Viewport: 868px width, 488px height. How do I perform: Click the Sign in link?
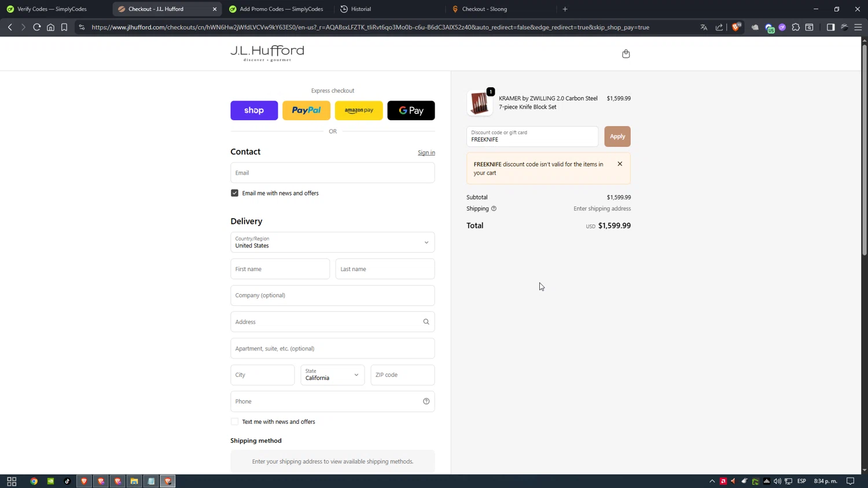click(426, 153)
